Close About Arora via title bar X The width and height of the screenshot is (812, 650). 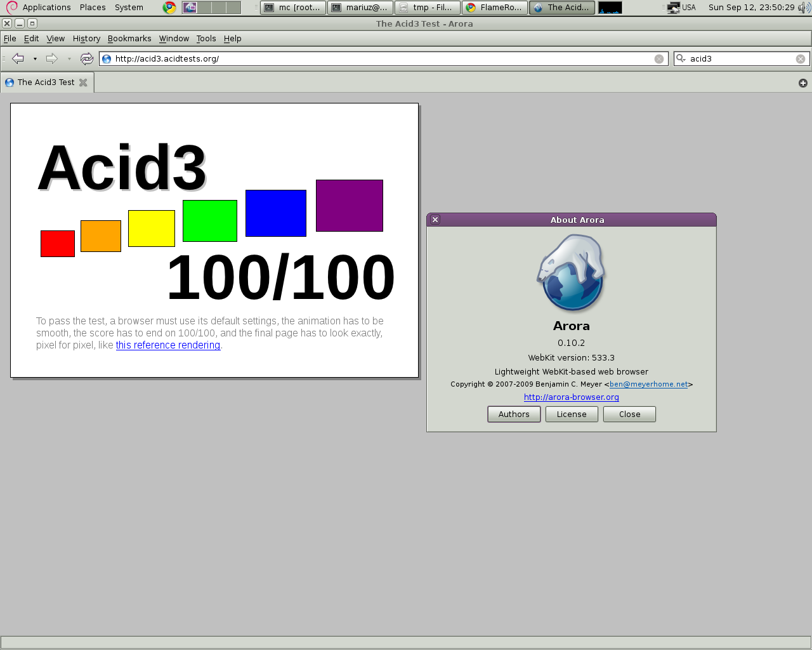(435, 220)
